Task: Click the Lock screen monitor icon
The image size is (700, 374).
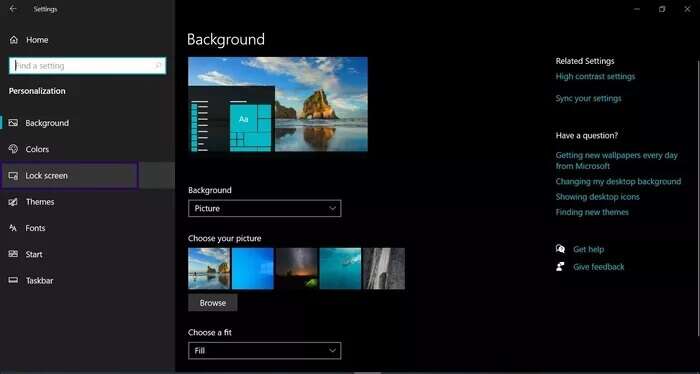Action: (13, 175)
